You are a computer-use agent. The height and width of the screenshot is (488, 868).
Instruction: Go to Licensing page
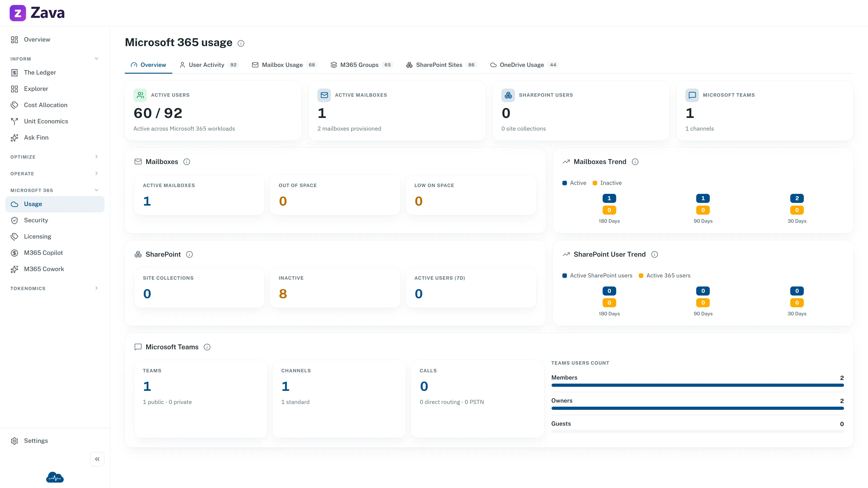click(x=55, y=236)
